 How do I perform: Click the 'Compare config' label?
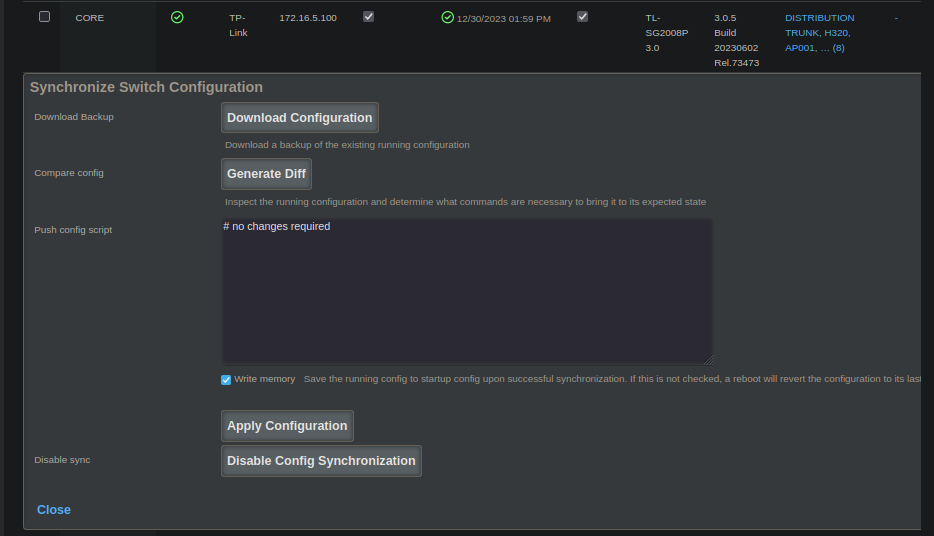coord(69,173)
